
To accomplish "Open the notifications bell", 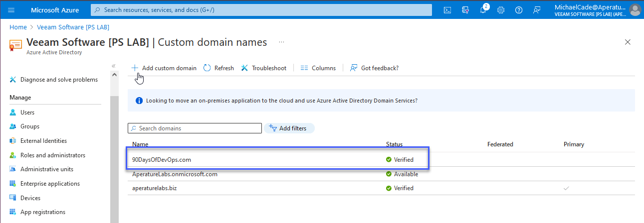I will [483, 10].
